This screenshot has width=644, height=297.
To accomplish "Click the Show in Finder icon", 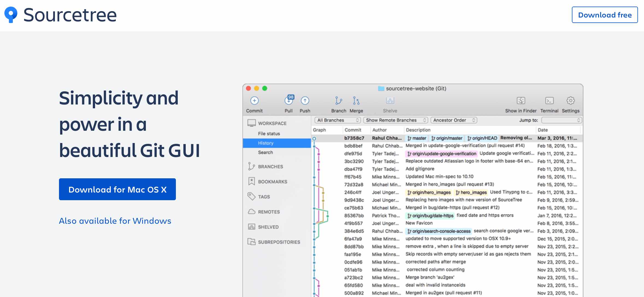I will pyautogui.click(x=521, y=101).
